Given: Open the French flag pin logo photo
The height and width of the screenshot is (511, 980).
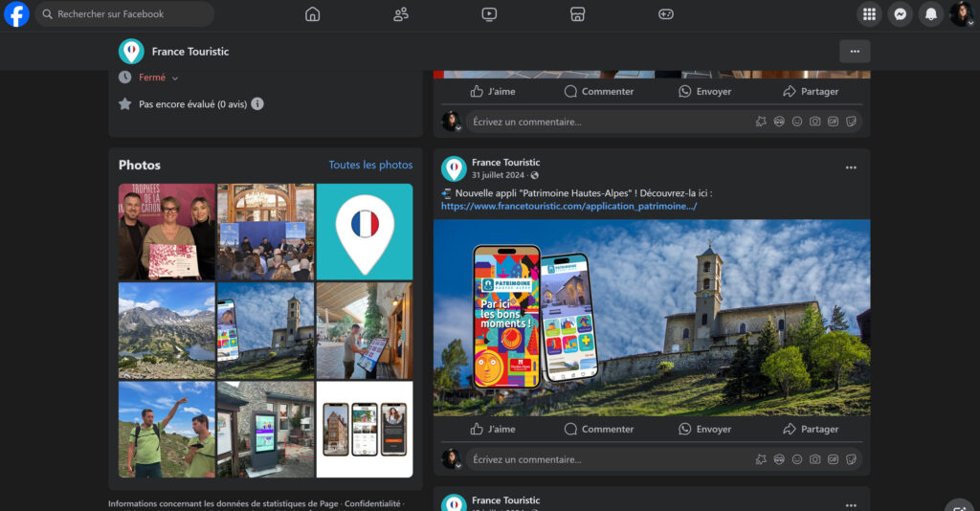Looking at the screenshot, I should pyautogui.click(x=365, y=232).
